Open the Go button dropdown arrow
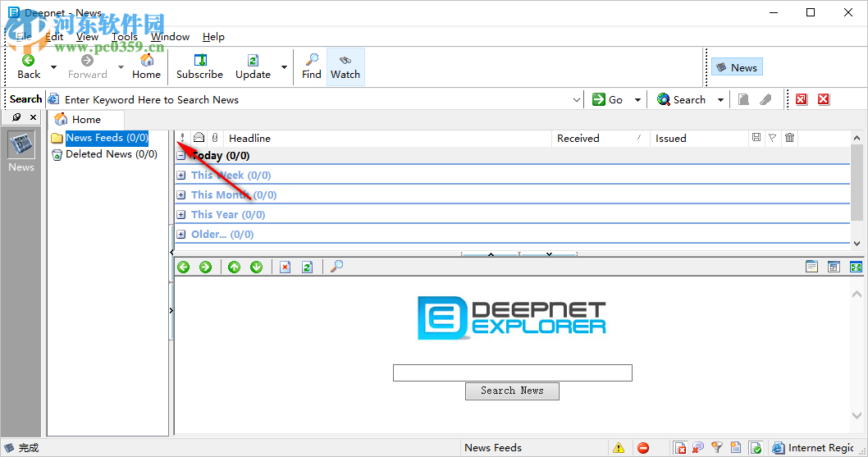868x457 pixels. coord(637,100)
